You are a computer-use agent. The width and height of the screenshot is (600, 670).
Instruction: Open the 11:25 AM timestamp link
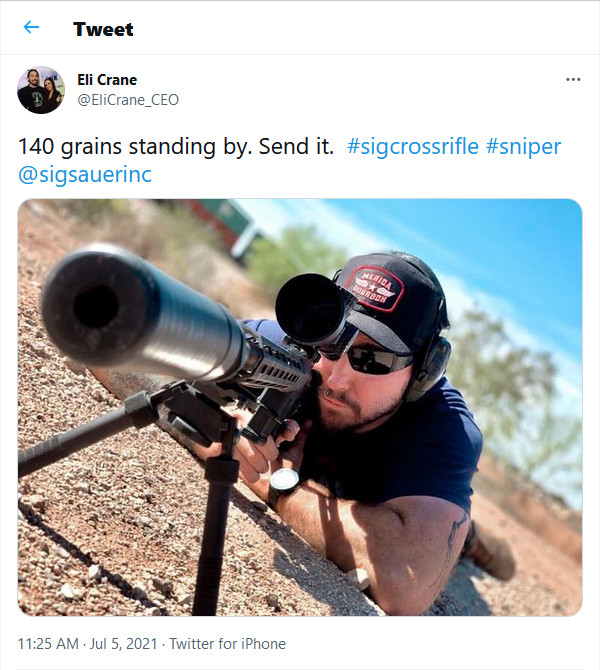pyautogui.click(x=48, y=644)
